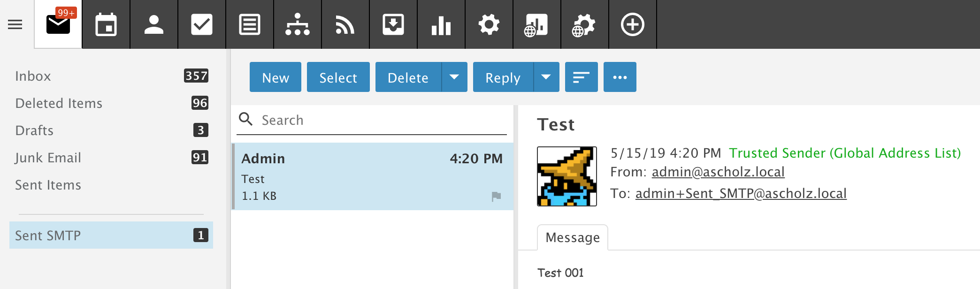
Task: Select the Junk Email folder
Action: point(48,158)
